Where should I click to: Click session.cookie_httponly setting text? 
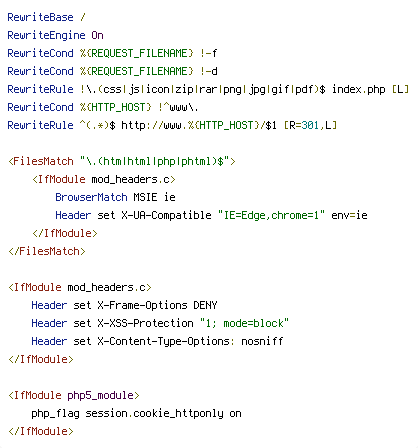(x=154, y=413)
